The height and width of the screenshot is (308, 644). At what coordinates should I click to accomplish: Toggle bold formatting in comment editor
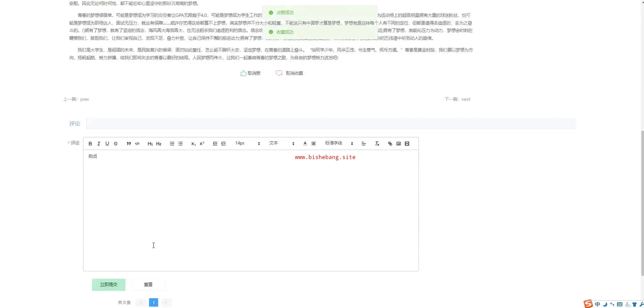90,144
